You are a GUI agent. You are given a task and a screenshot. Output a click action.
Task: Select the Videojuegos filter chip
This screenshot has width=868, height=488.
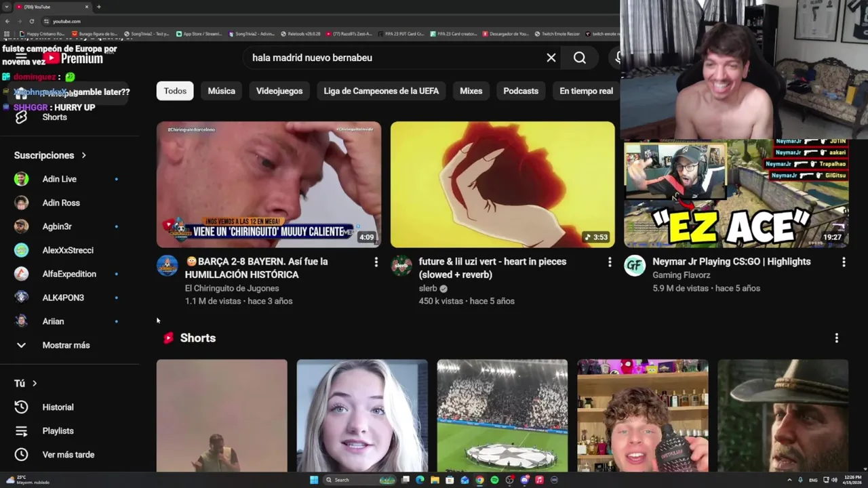tap(279, 91)
